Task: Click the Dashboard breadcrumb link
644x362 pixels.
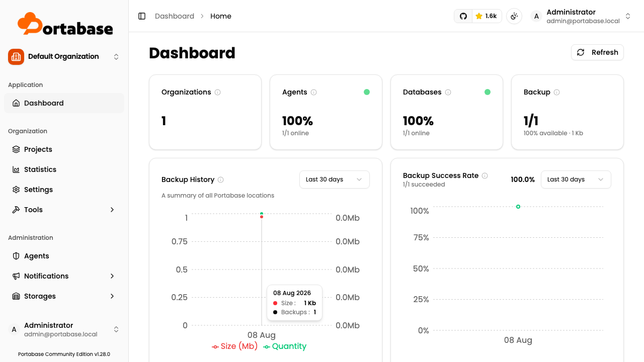Action: pyautogui.click(x=175, y=16)
